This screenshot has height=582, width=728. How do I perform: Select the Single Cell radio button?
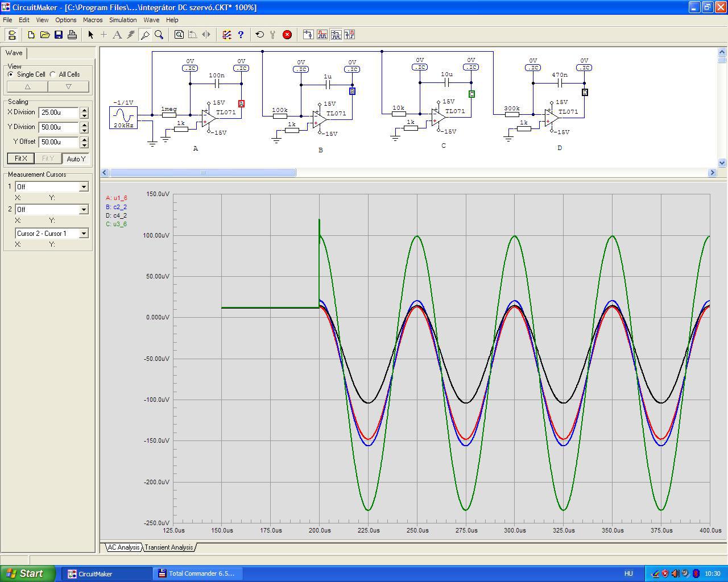point(11,74)
